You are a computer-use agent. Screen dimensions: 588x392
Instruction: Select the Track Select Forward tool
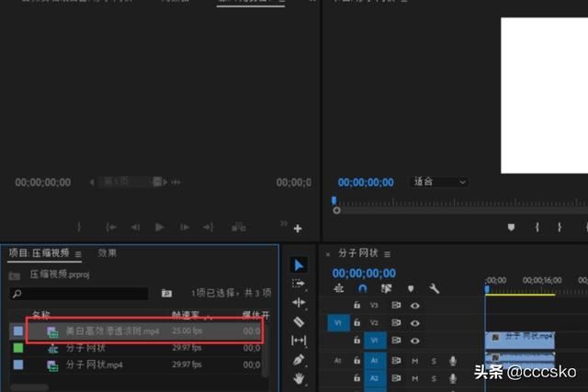[x=299, y=284]
